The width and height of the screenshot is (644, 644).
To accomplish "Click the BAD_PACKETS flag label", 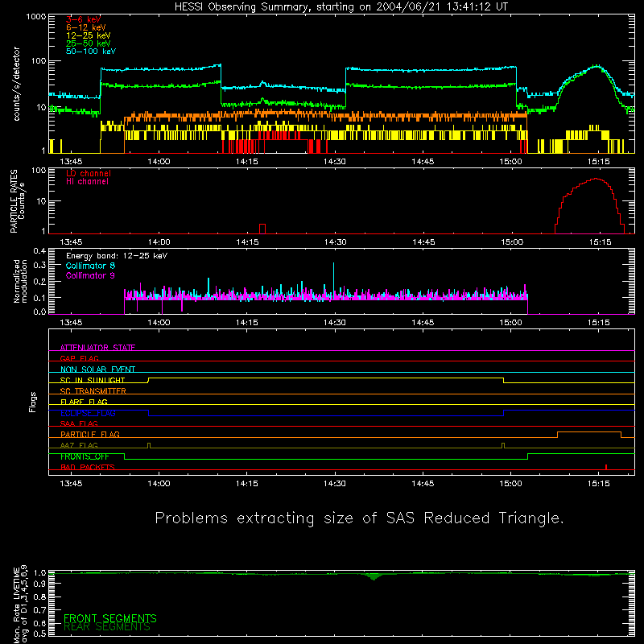I will point(88,467).
